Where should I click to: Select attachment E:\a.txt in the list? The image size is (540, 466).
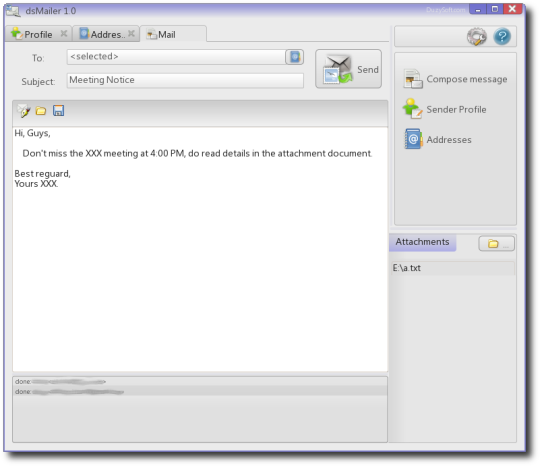[x=453, y=268]
